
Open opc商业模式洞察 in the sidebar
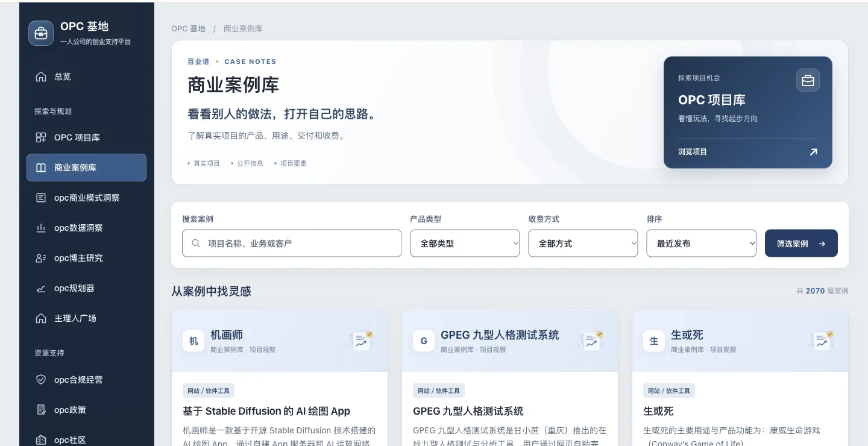(86, 198)
